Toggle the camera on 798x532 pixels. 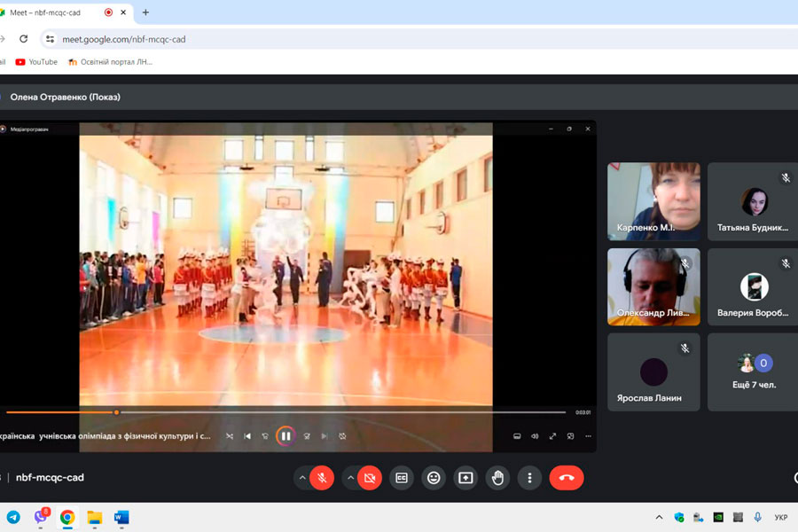click(x=370, y=478)
